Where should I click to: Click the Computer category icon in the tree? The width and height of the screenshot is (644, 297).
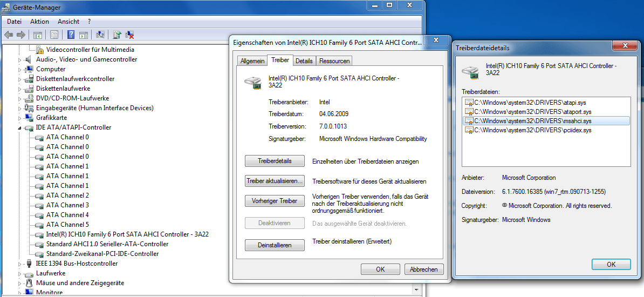(29, 69)
